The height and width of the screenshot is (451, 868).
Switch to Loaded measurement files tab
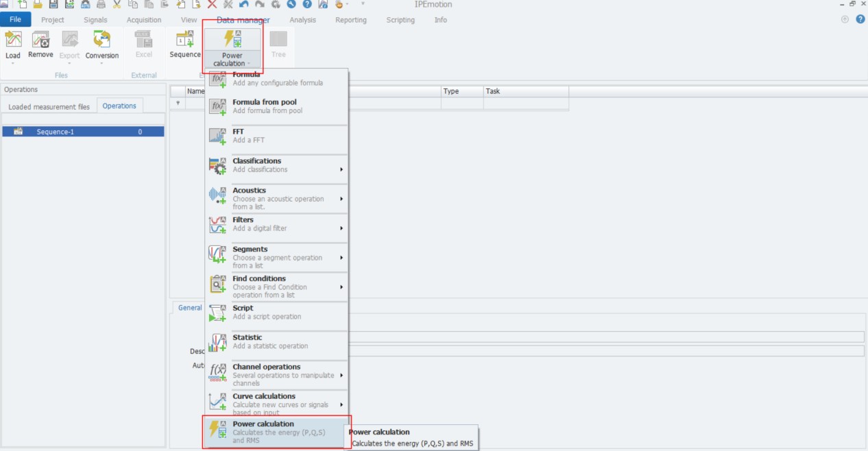point(49,106)
